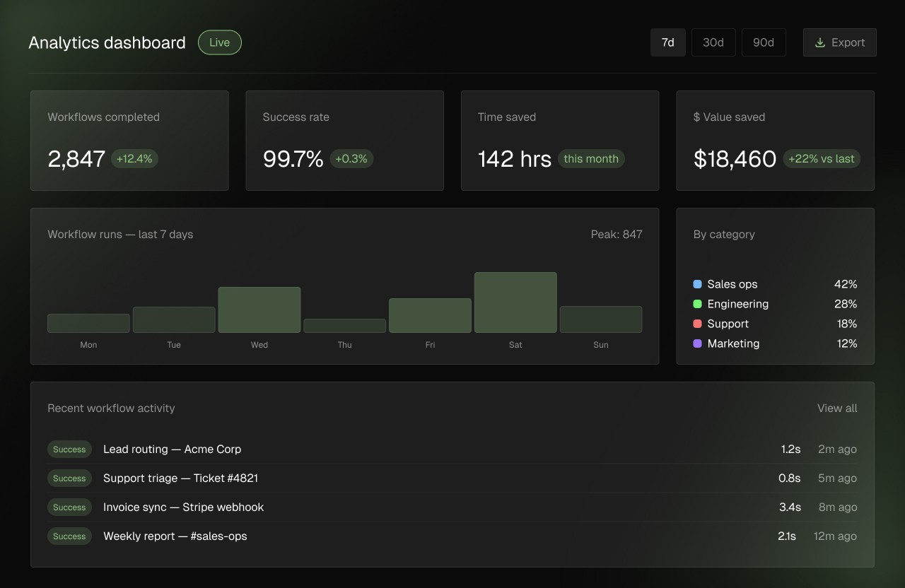
Task: Open Invoice sync — Stripe webhook row
Action: pos(452,507)
